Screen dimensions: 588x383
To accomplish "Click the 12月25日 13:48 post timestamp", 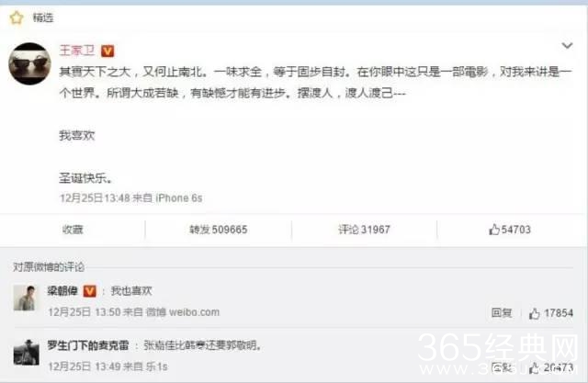I will click(95, 197).
